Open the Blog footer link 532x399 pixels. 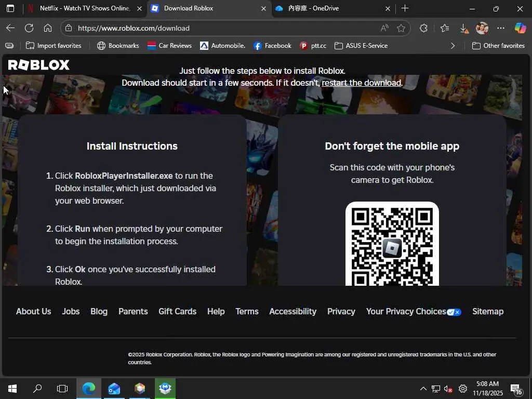point(99,312)
